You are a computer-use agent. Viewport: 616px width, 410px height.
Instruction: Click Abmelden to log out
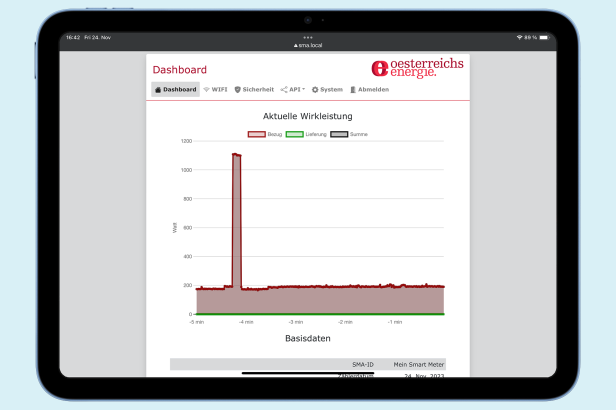click(x=369, y=90)
